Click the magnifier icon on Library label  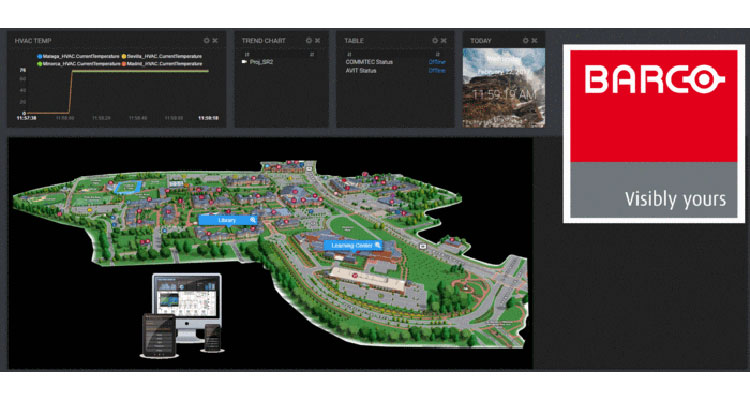pyautogui.click(x=253, y=220)
